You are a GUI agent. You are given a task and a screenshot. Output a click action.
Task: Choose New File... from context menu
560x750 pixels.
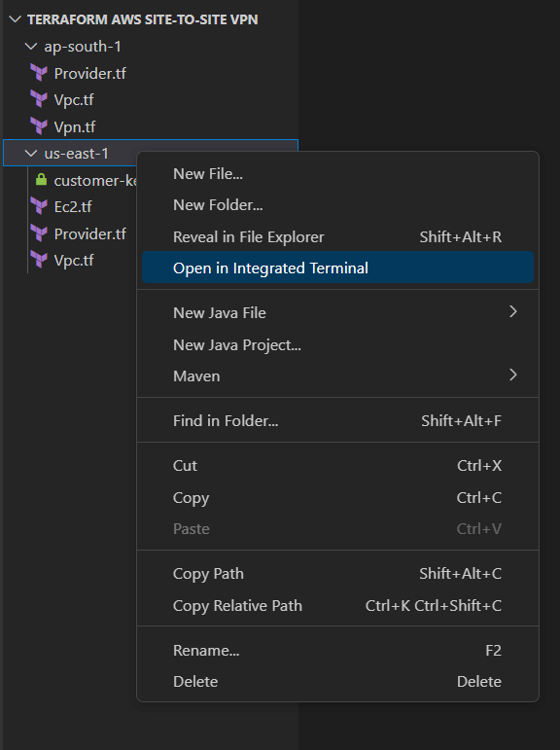tap(337, 173)
